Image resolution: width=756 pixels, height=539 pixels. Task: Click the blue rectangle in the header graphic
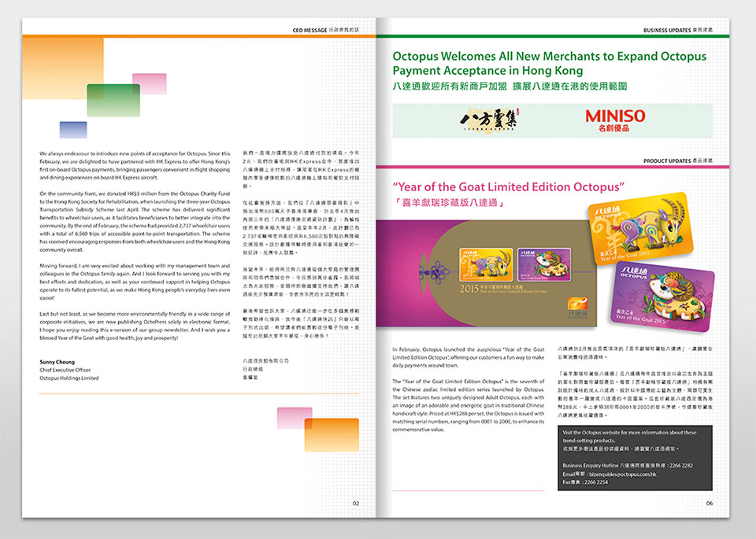coord(73,130)
